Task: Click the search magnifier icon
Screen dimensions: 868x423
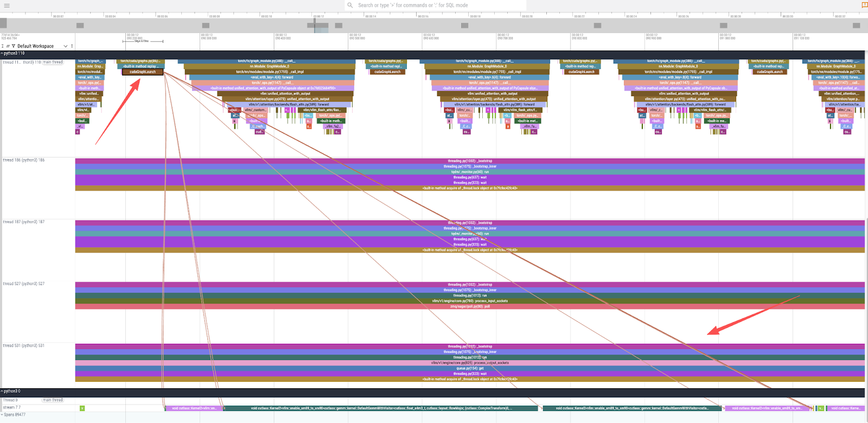Action: pos(350,5)
